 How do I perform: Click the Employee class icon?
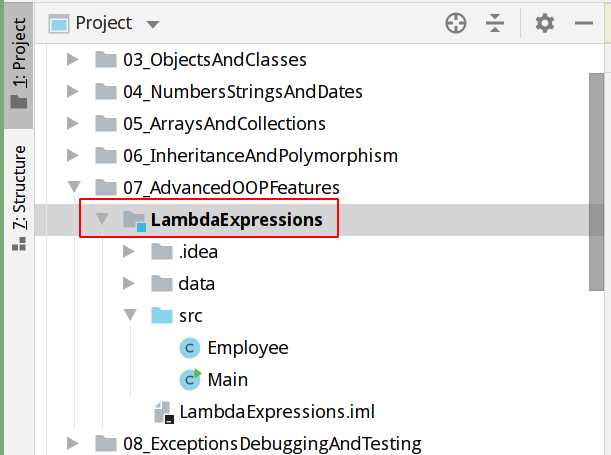click(x=190, y=348)
